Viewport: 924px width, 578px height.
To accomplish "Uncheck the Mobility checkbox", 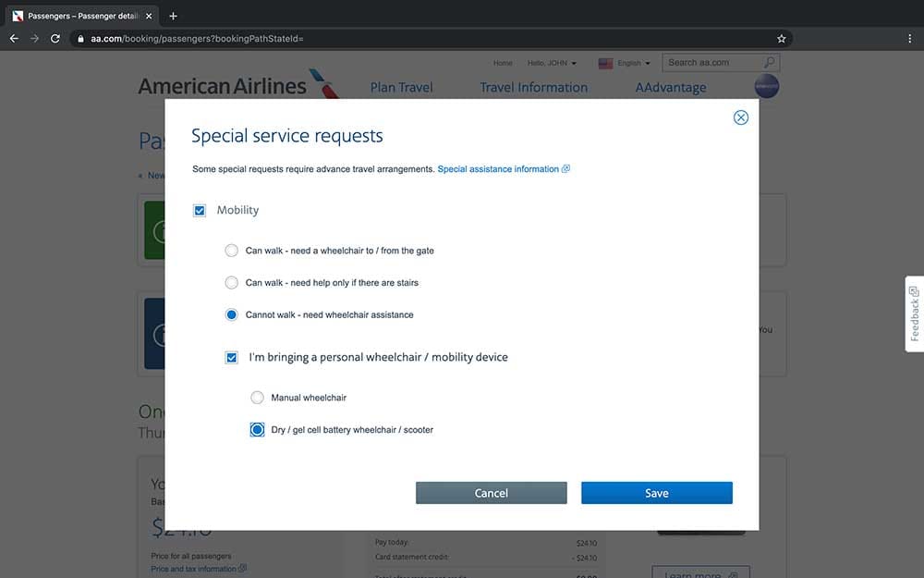I will point(200,210).
